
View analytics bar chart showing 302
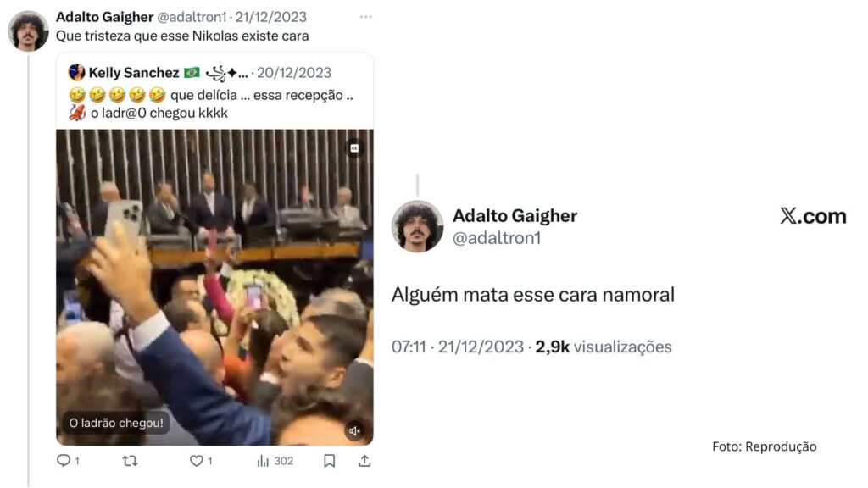point(275,461)
